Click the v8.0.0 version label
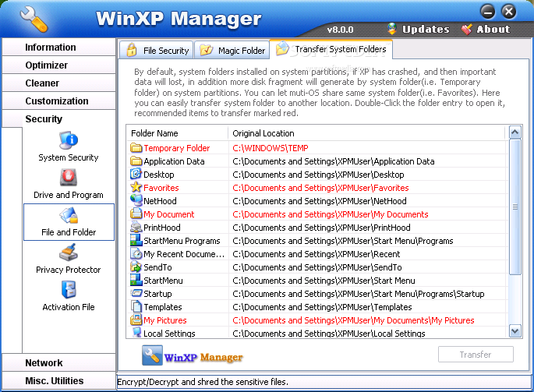The width and height of the screenshot is (534, 392). click(x=340, y=30)
